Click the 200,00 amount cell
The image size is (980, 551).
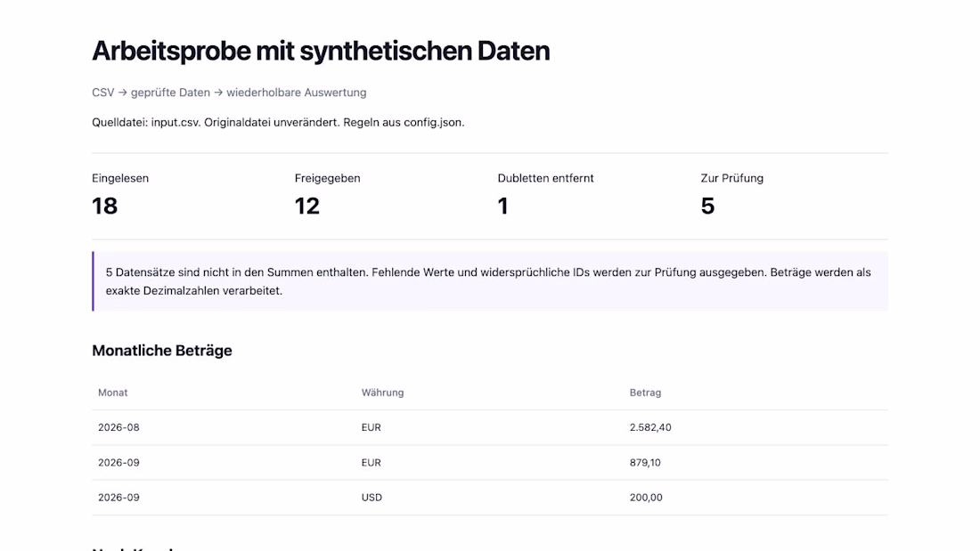coord(646,498)
